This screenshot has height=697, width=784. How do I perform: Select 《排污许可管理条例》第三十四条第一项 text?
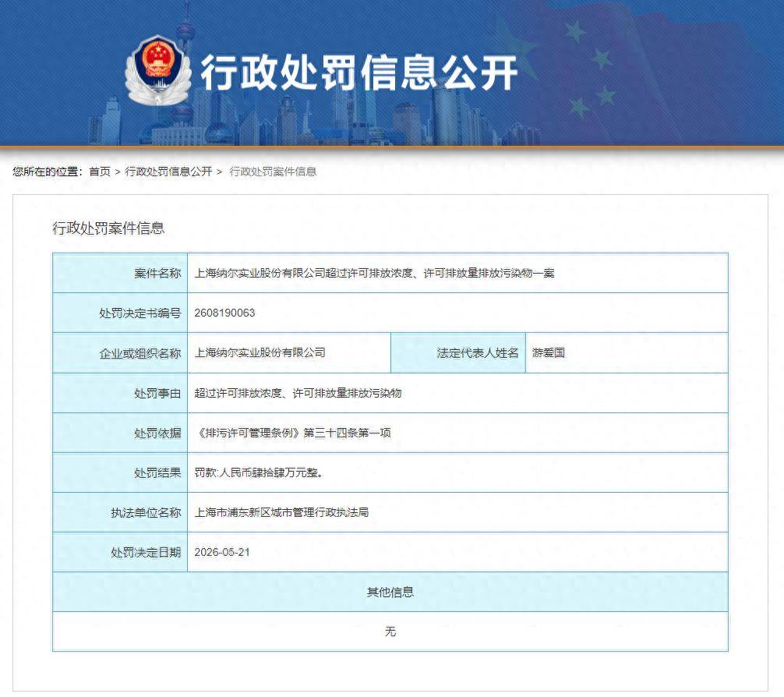point(292,433)
